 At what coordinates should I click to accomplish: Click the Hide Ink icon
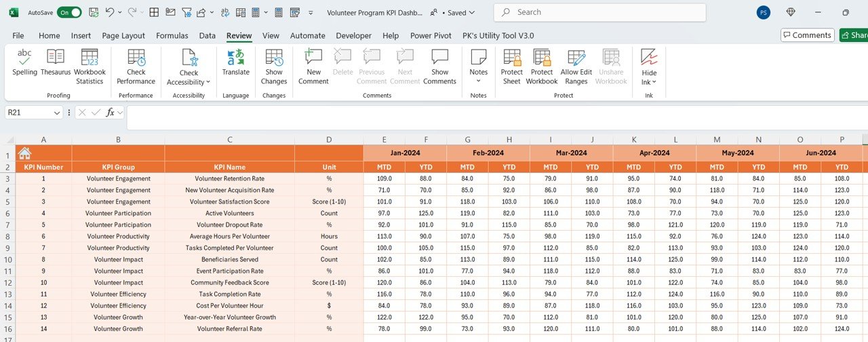click(649, 58)
